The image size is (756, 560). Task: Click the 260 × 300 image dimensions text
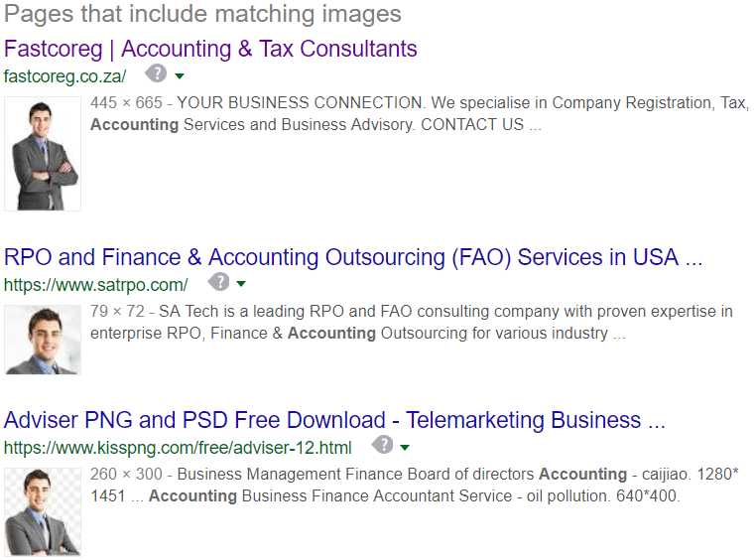coord(126,475)
